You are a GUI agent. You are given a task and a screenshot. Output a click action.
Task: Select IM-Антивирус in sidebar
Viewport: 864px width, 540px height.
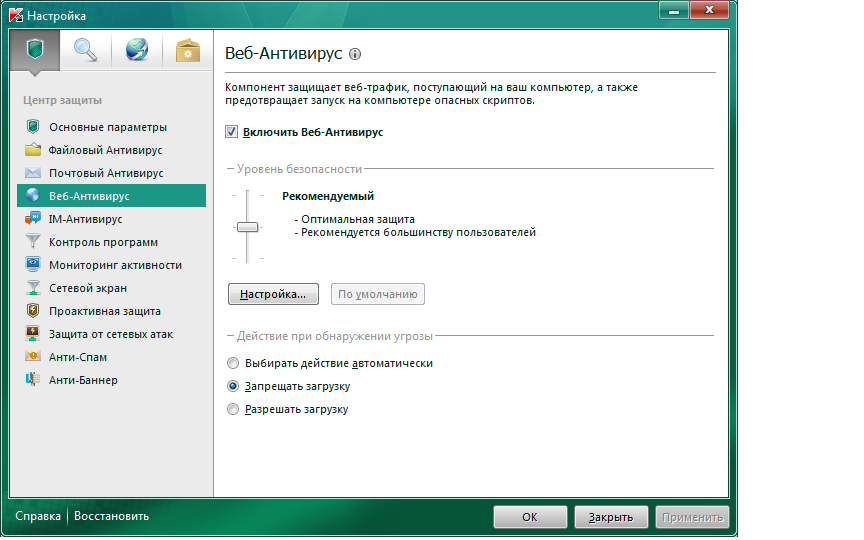click(111, 219)
